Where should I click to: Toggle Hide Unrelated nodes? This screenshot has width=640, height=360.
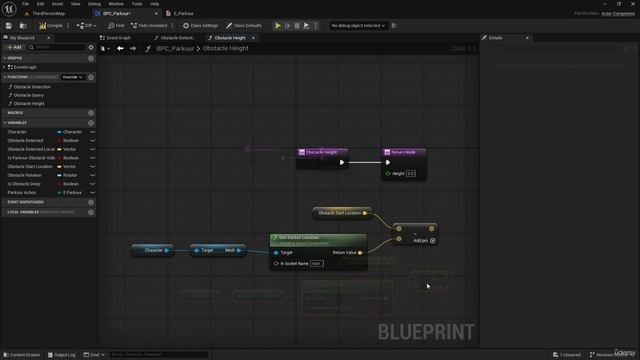click(x=149, y=26)
